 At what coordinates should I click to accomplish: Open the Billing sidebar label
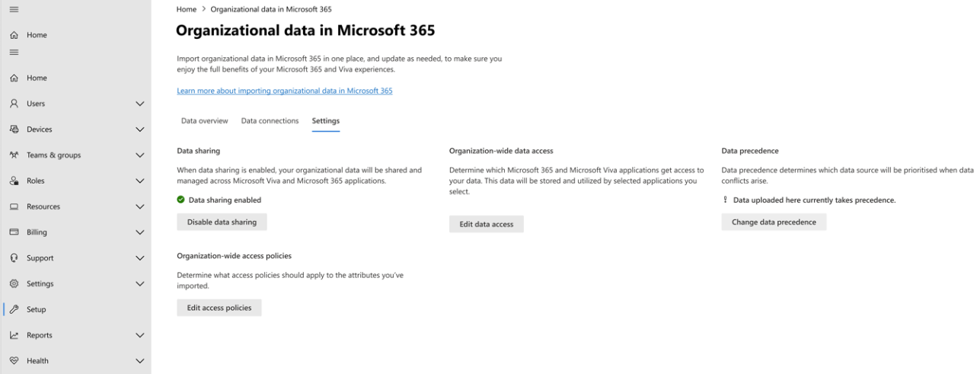click(37, 232)
